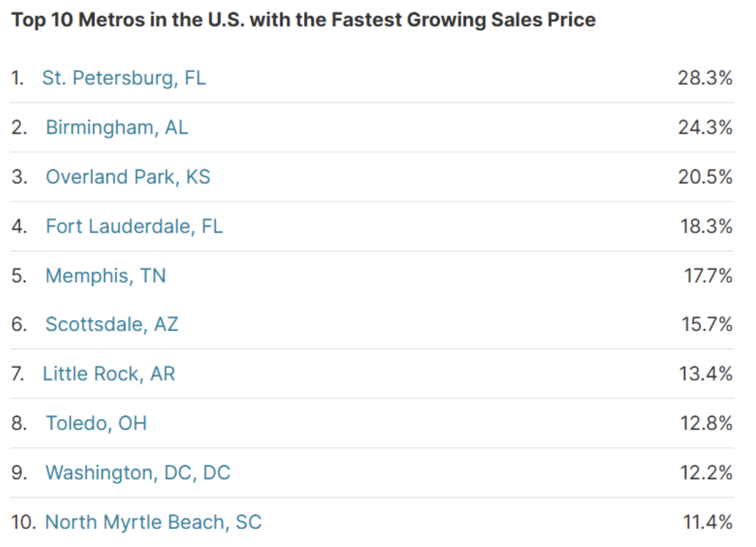Click the 11.4% percentage value
Image resolution: width=756 pixels, height=547 pixels.
[x=707, y=522]
